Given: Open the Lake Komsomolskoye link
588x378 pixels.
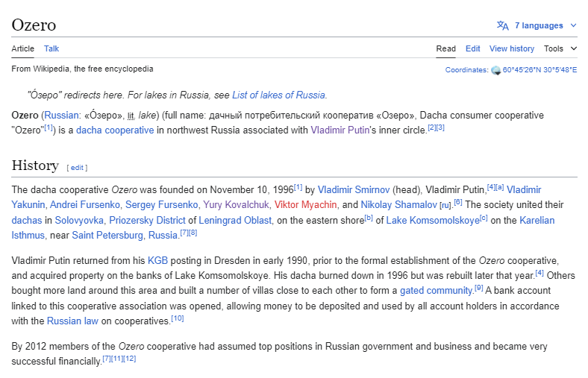Looking at the screenshot, I should (x=433, y=220).
